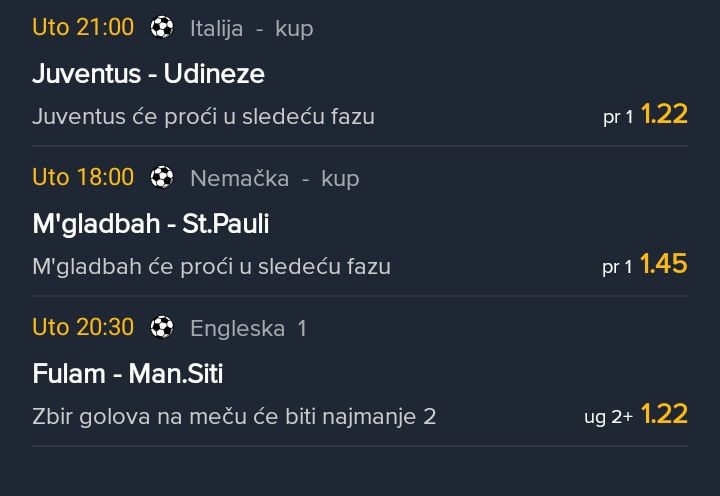
Task: Click the Nemačka - kup league label
Action: pos(274,178)
